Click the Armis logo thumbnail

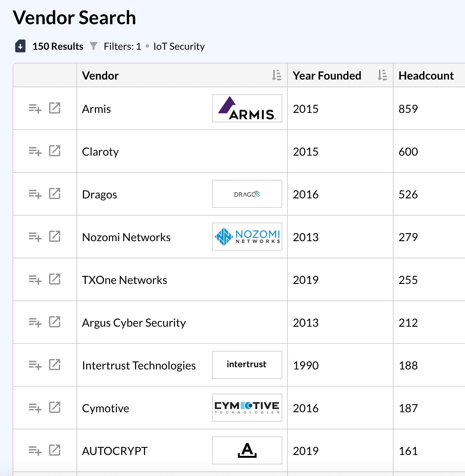[x=247, y=108]
